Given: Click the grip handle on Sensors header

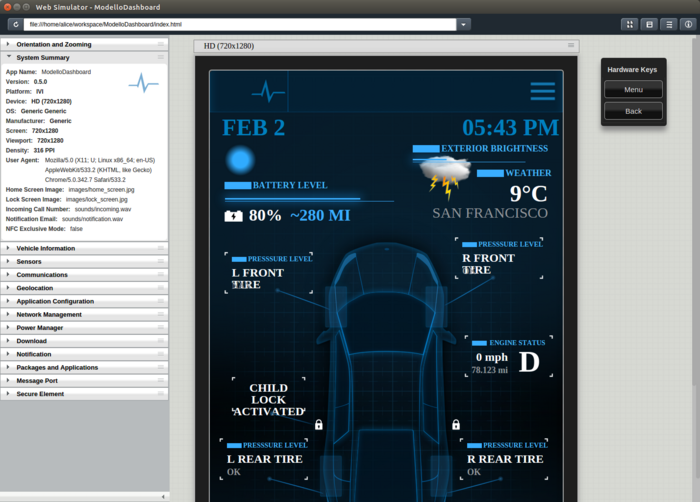Looking at the screenshot, I should [161, 261].
